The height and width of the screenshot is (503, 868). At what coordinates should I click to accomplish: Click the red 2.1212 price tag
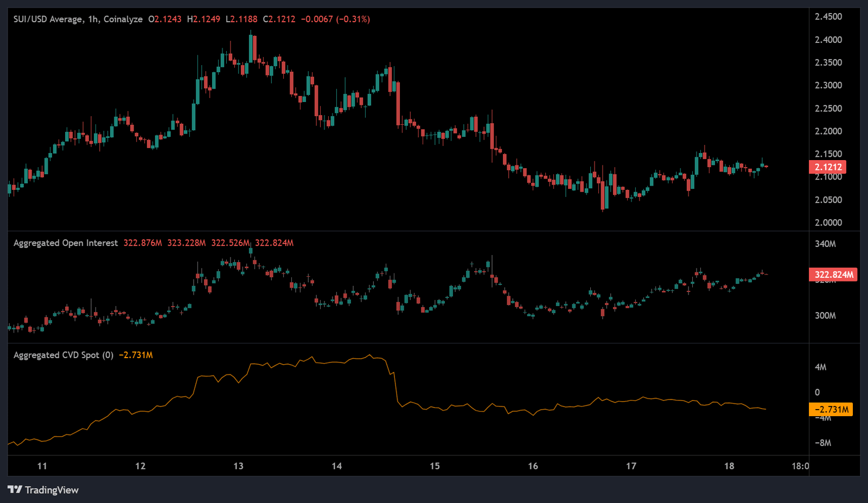[828, 167]
